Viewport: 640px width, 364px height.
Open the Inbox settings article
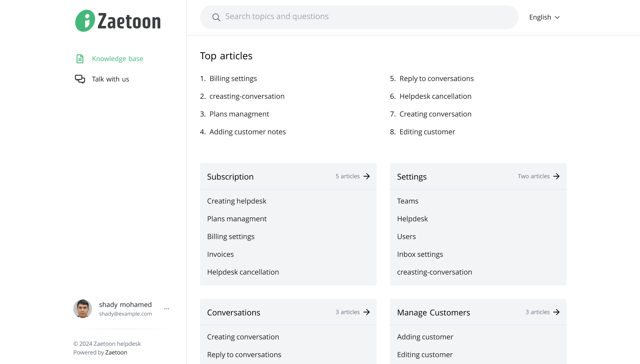pyautogui.click(x=420, y=254)
